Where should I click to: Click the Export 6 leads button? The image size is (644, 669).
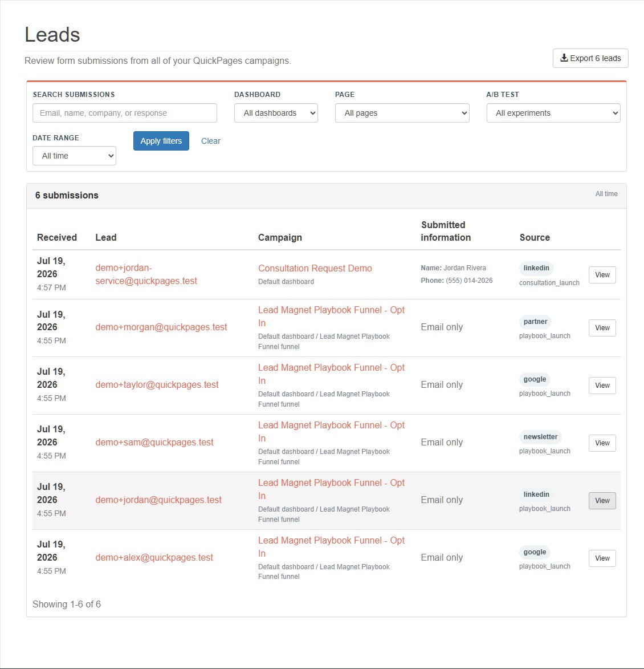tap(590, 58)
